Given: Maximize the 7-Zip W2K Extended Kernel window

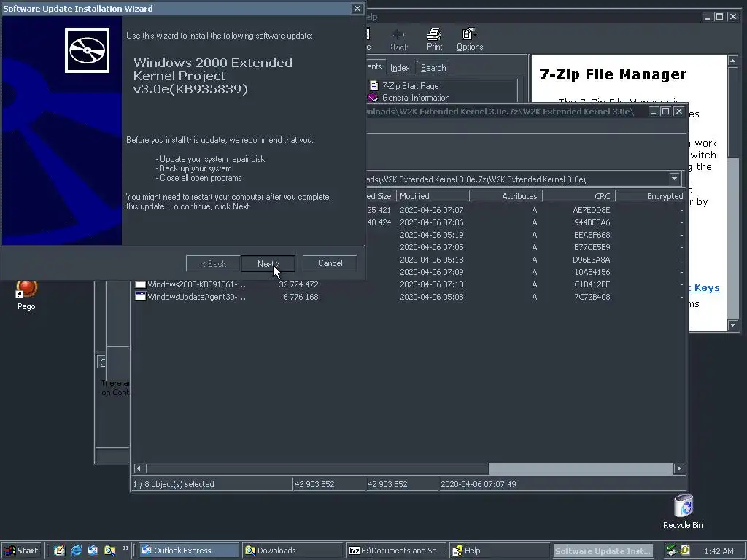Looking at the screenshot, I should click(x=665, y=111).
